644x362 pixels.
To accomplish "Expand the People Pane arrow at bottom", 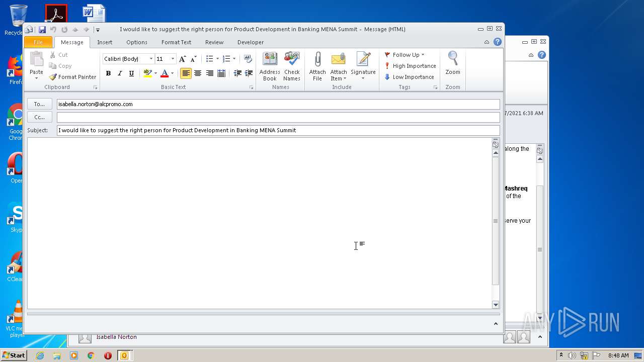I will [496, 324].
